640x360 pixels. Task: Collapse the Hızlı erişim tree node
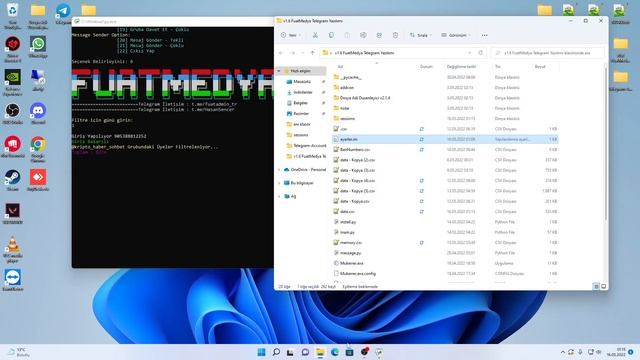pos(279,71)
